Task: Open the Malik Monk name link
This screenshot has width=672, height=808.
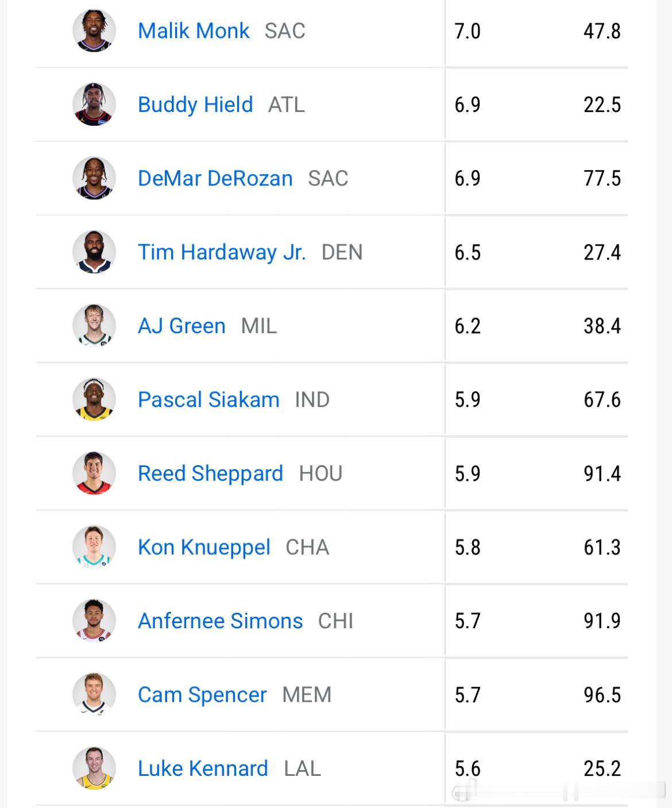Action: pyautogui.click(x=194, y=31)
